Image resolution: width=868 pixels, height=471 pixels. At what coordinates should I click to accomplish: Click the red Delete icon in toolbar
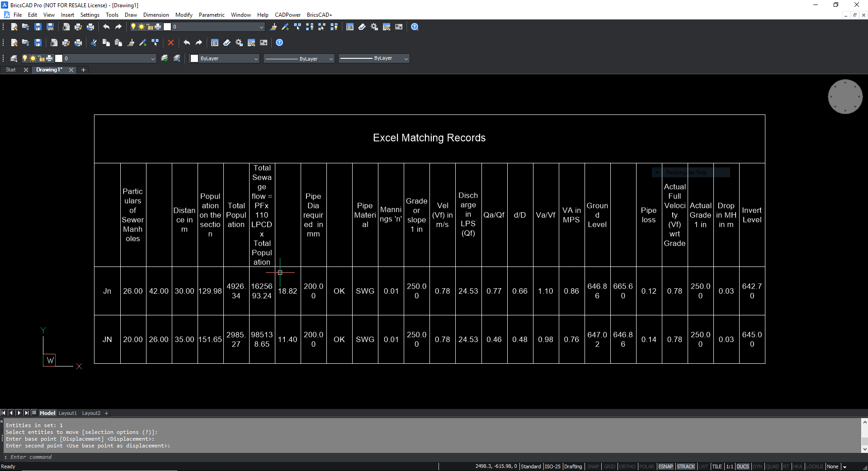(170, 43)
